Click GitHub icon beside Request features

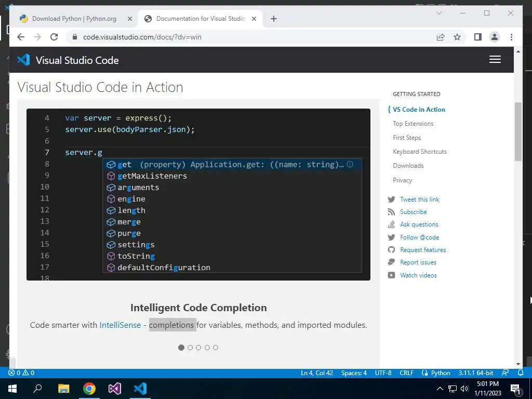(x=391, y=250)
